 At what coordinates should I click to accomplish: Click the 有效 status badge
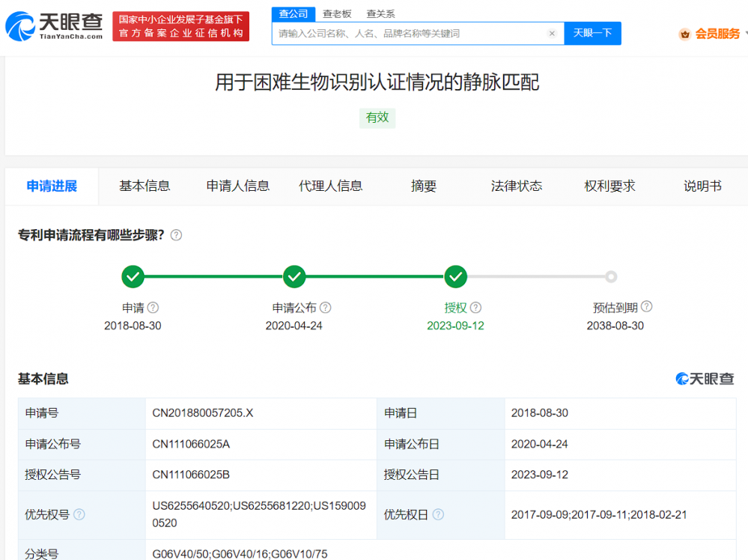377,118
